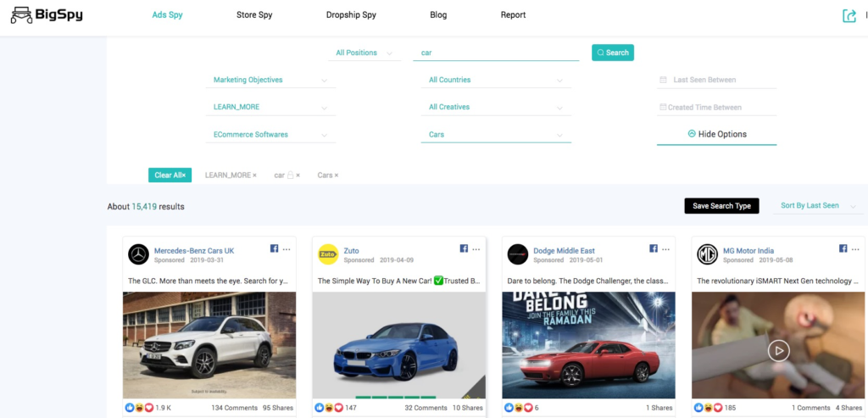Open the Sort By Last Seen dropdown
Screen dimensions: 868x418
click(818, 205)
